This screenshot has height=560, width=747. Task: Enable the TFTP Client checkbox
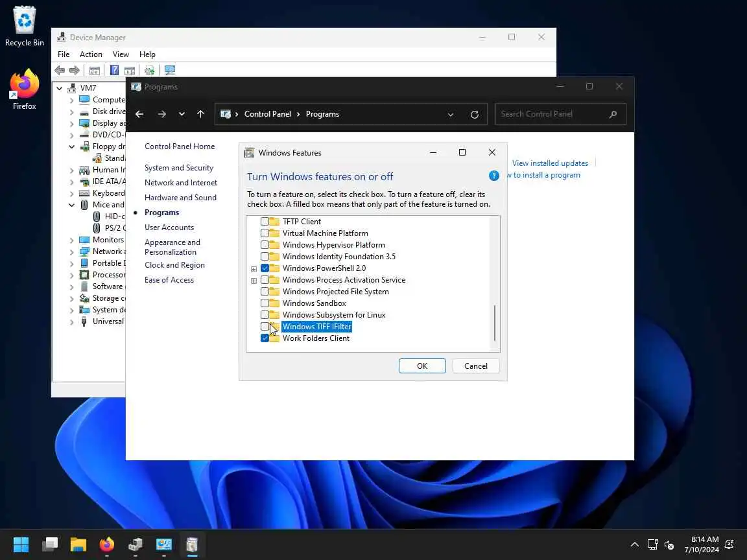click(x=265, y=222)
